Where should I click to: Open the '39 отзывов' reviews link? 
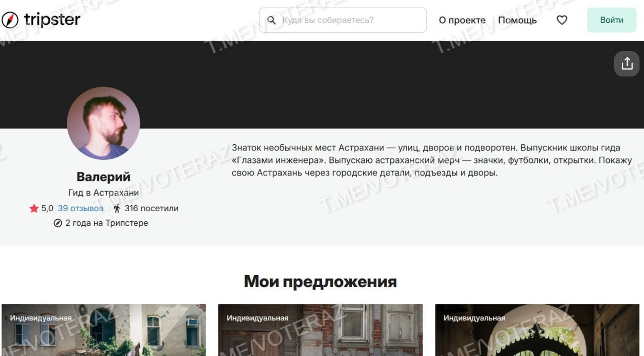tap(80, 208)
